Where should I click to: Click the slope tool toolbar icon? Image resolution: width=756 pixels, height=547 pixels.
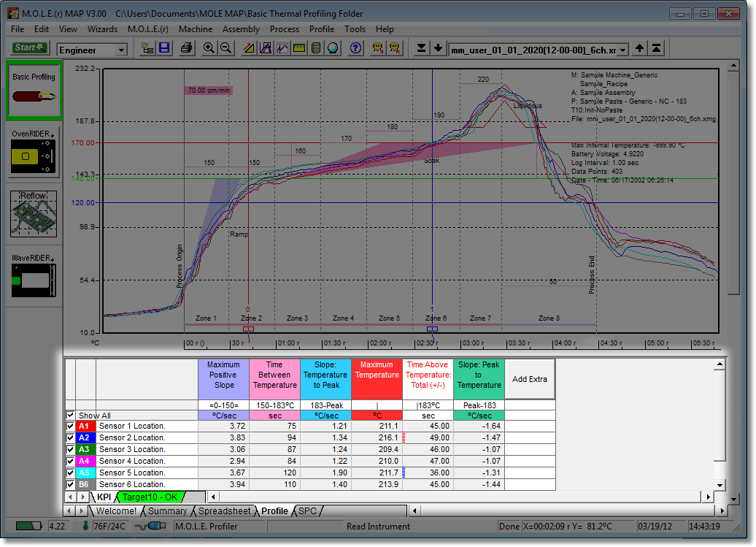(248, 48)
